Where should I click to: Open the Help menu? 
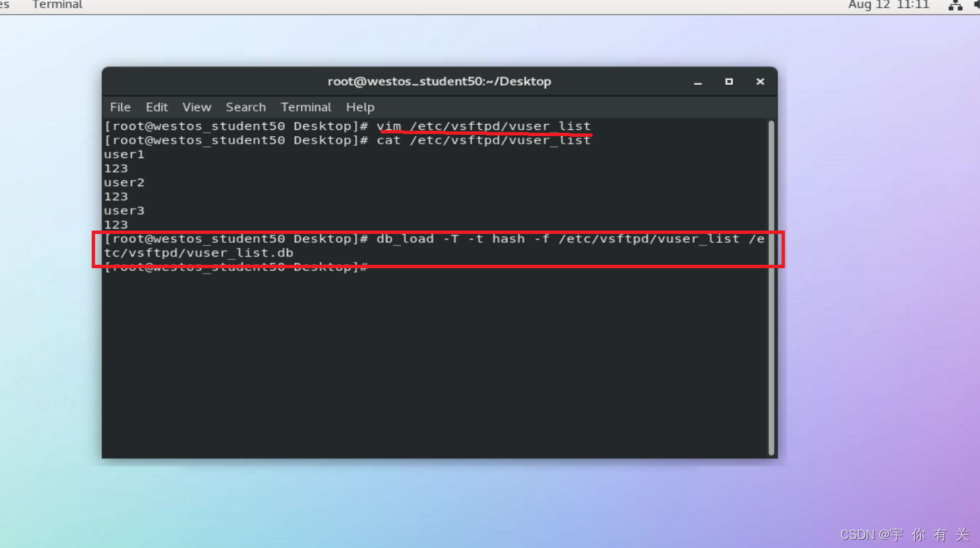coord(360,107)
